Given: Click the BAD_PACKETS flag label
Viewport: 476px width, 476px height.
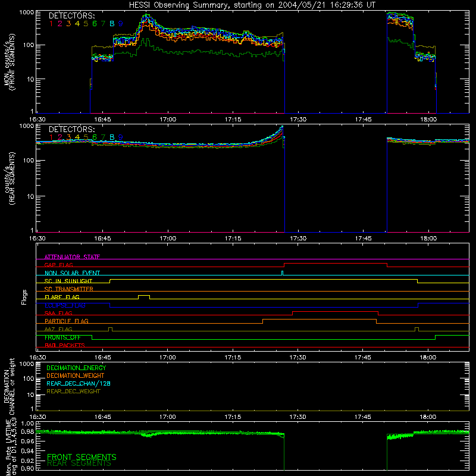Looking at the screenshot, I should tap(65, 345).
